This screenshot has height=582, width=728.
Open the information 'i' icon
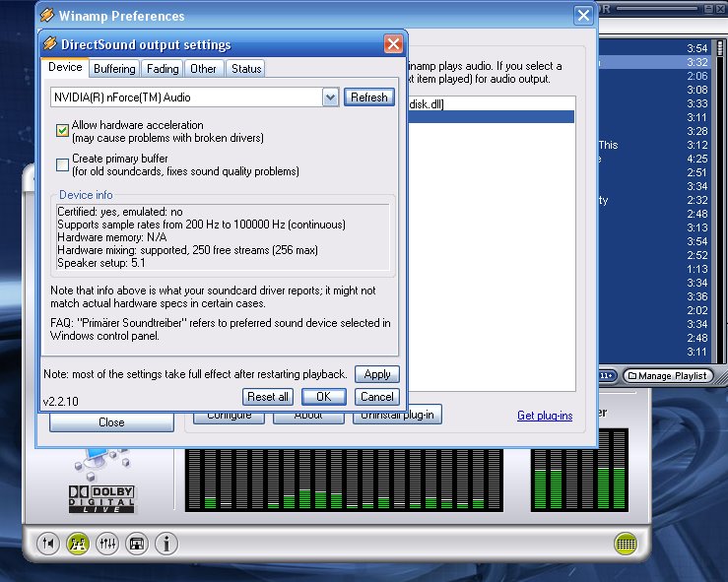pyautogui.click(x=166, y=543)
